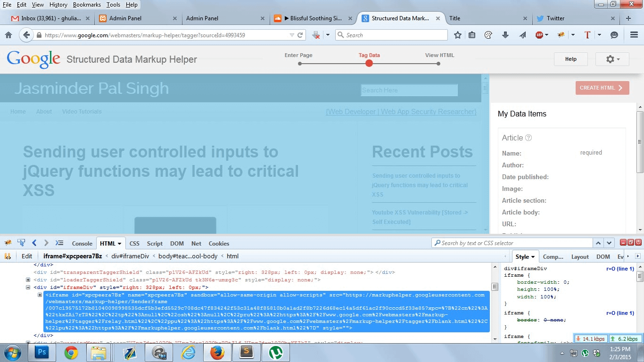Screen dimensions: 644x362
Task: Open the Youtube XSS Vulnerability post link
Action: coord(420,217)
